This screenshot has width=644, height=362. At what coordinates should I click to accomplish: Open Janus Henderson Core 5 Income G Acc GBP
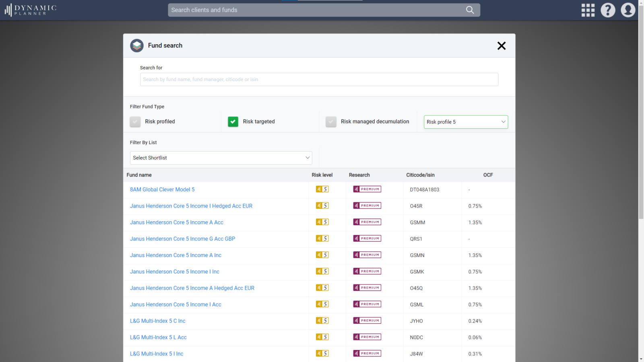(x=183, y=239)
